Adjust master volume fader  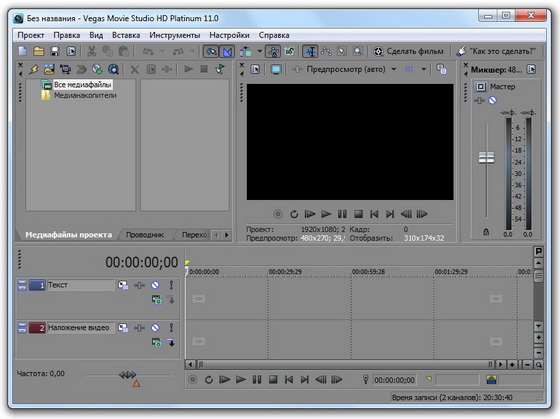coord(486,157)
